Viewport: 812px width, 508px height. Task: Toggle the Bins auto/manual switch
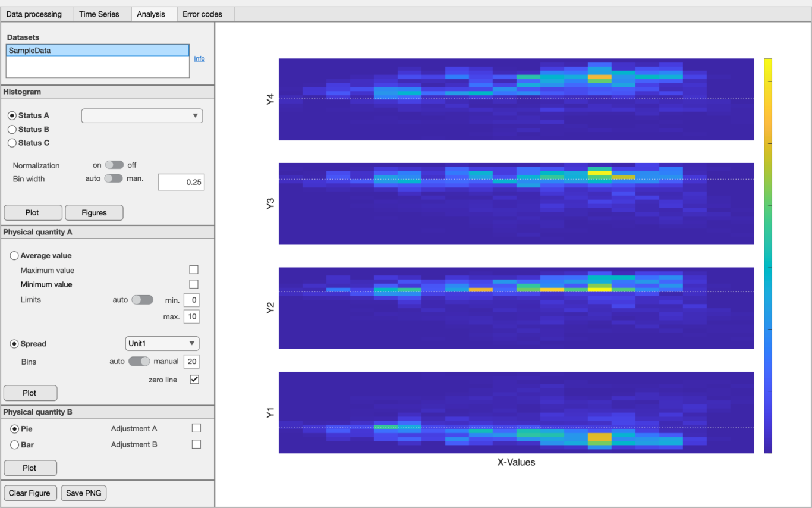pos(140,361)
